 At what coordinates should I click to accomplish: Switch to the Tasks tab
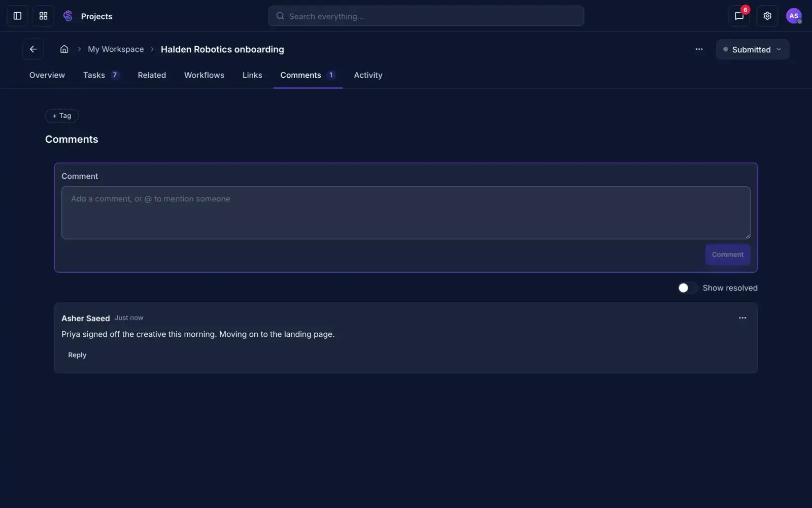click(101, 75)
